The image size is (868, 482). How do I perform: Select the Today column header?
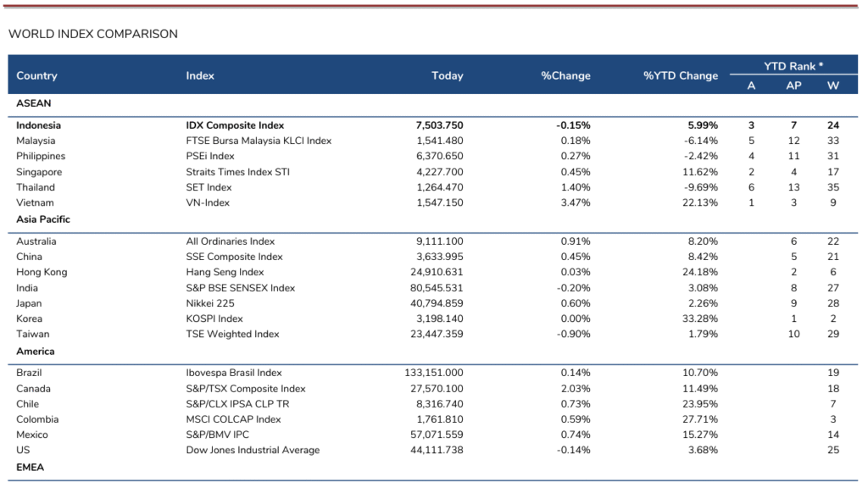447,75
